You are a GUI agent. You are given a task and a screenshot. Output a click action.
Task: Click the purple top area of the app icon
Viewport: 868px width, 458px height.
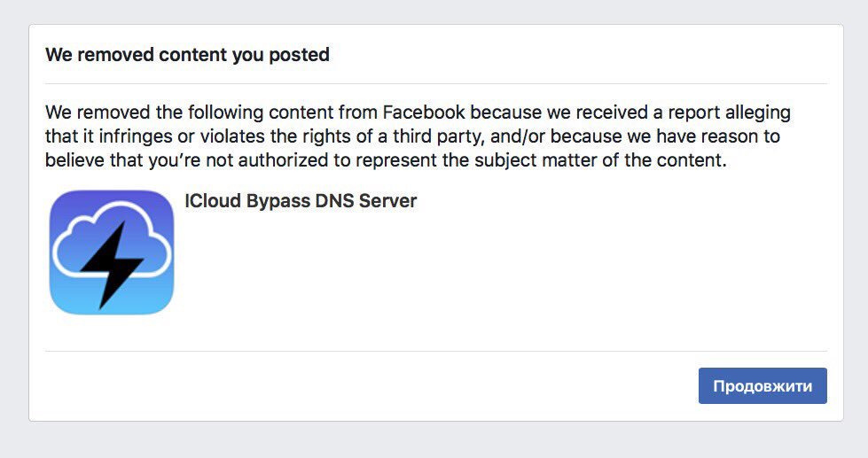pos(112,203)
